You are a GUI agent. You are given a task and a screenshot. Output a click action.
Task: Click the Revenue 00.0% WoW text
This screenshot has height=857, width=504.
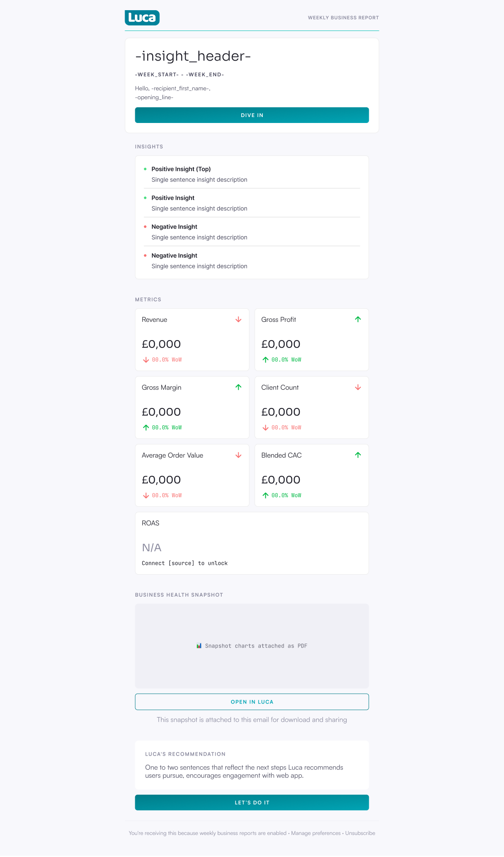coord(167,360)
